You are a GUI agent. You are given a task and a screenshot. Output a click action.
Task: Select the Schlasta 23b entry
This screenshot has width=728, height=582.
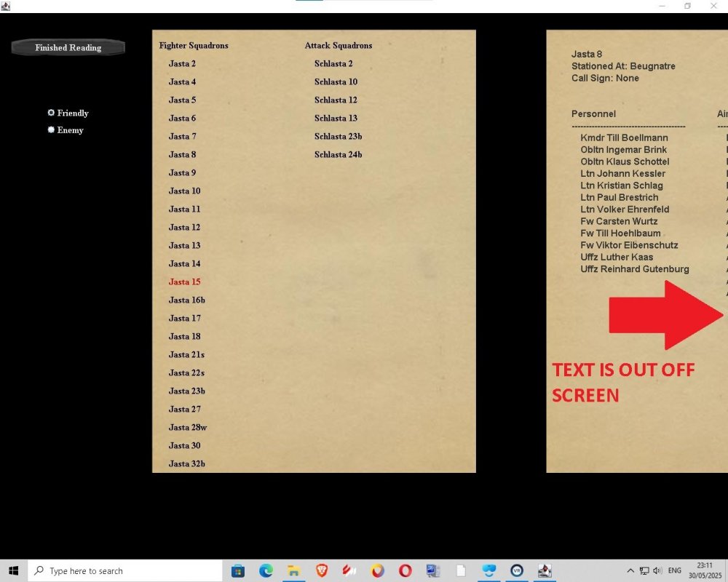(x=338, y=137)
